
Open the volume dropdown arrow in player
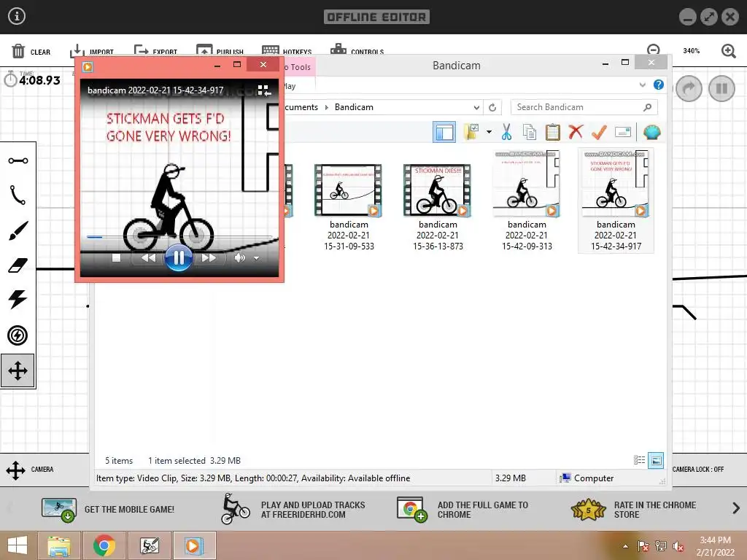pos(256,258)
